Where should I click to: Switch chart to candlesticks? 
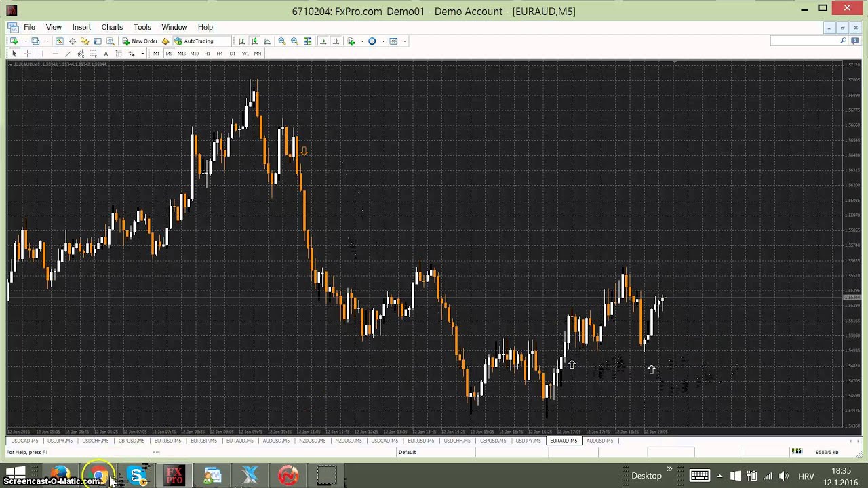click(254, 41)
